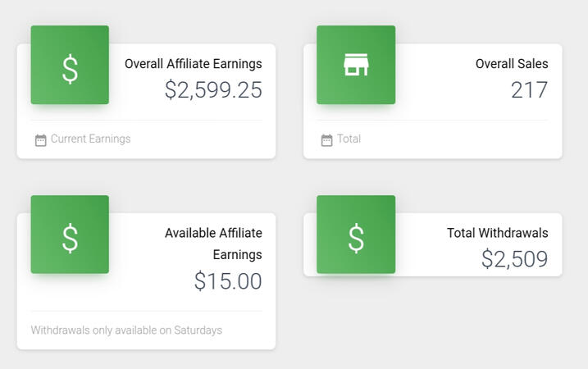Select the $15.00 available amount
Image resolution: width=588 pixels, height=369 pixels.
click(228, 281)
